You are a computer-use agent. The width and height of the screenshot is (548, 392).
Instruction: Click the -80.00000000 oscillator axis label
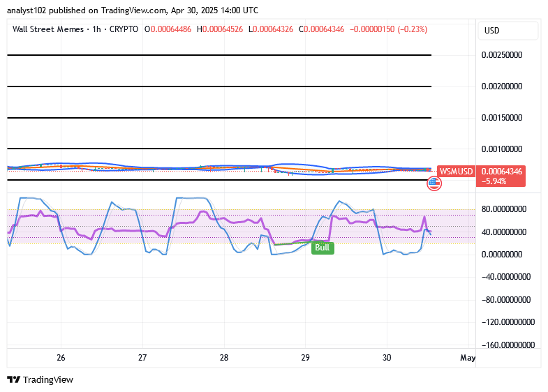[x=505, y=300]
